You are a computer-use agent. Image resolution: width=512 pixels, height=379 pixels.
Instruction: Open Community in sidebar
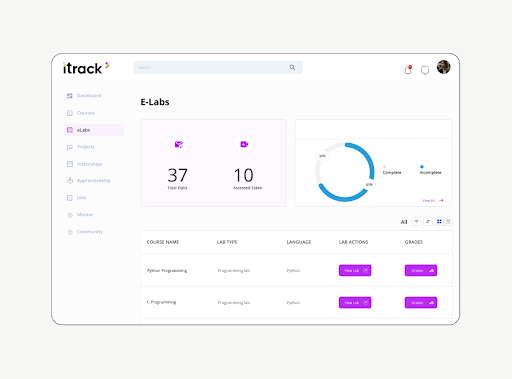[90, 232]
